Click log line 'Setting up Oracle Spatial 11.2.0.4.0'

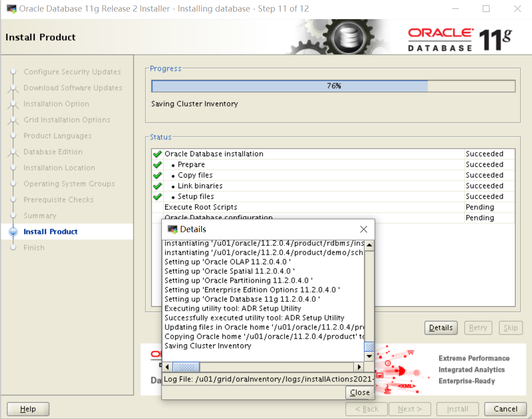pos(230,271)
